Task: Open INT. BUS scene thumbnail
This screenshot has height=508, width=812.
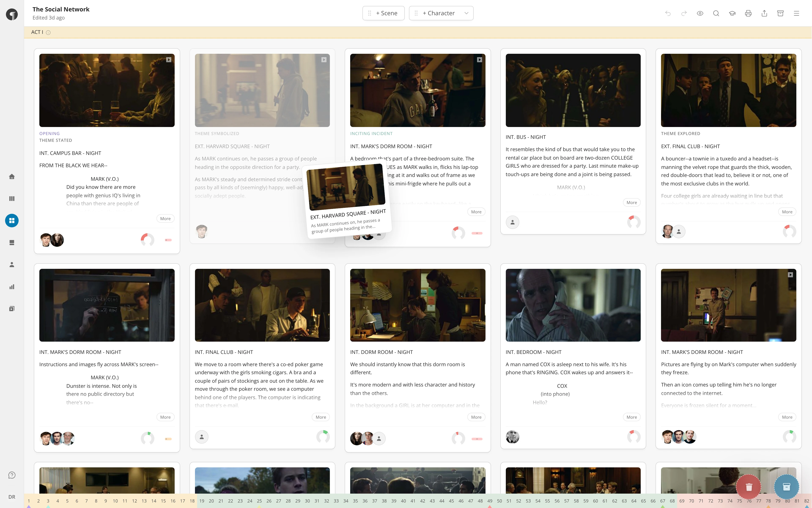Action: pyautogui.click(x=573, y=90)
